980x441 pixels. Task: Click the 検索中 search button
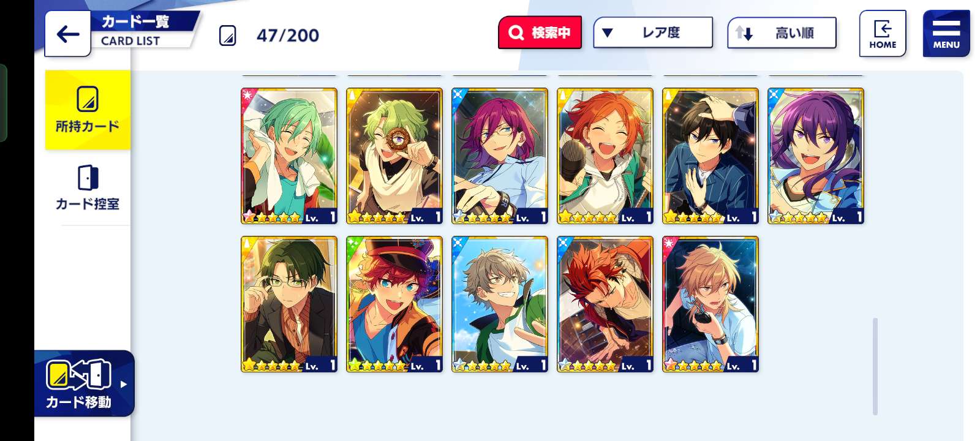coord(540,32)
